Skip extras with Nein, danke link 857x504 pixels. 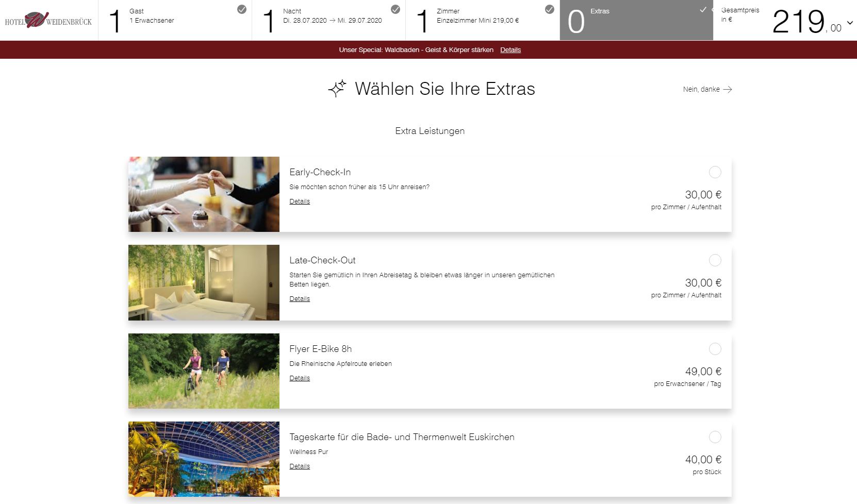point(701,89)
